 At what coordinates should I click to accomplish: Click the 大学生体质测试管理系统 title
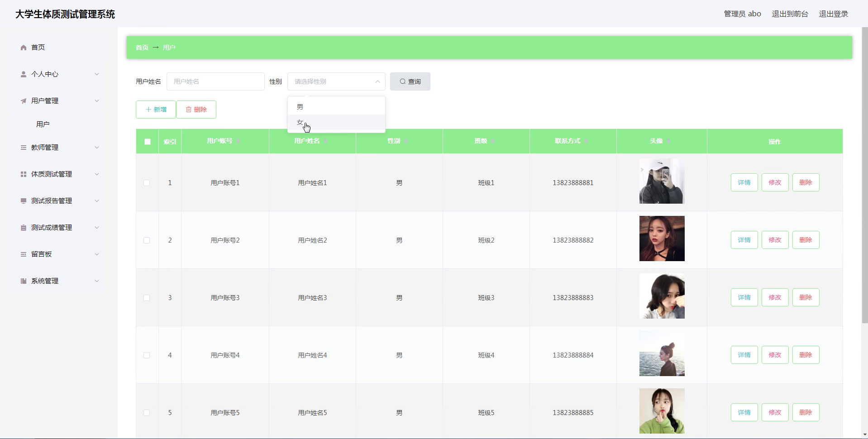(65, 14)
